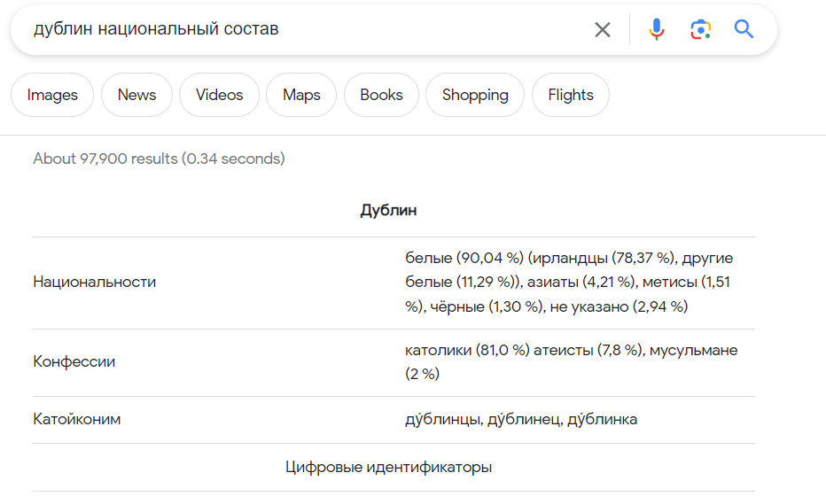Open the Shopping results tab
The image size is (826, 504).
[x=475, y=95]
